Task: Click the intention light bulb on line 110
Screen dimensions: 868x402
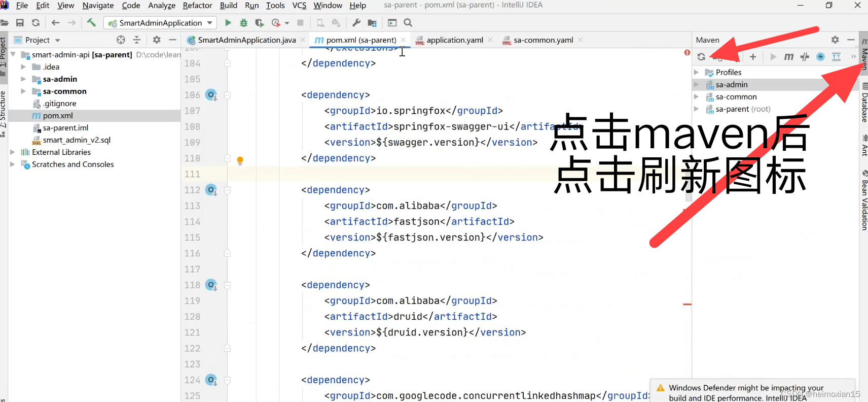Action: [x=240, y=160]
